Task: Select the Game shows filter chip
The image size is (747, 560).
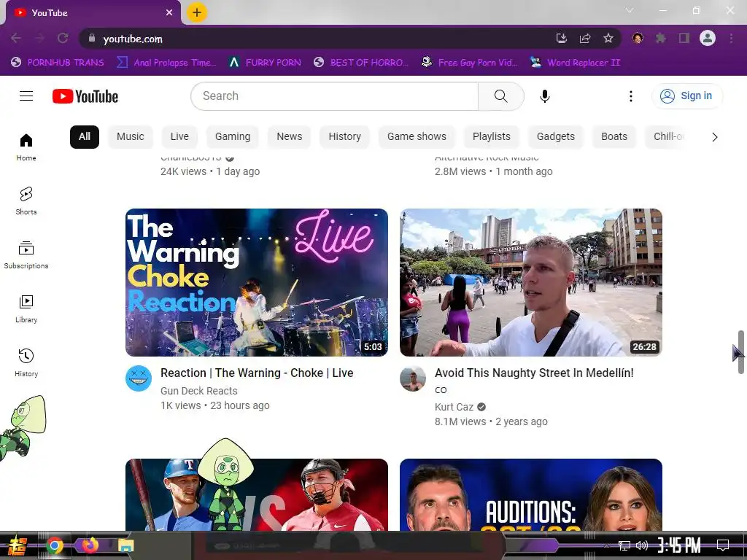Action: coord(417,136)
